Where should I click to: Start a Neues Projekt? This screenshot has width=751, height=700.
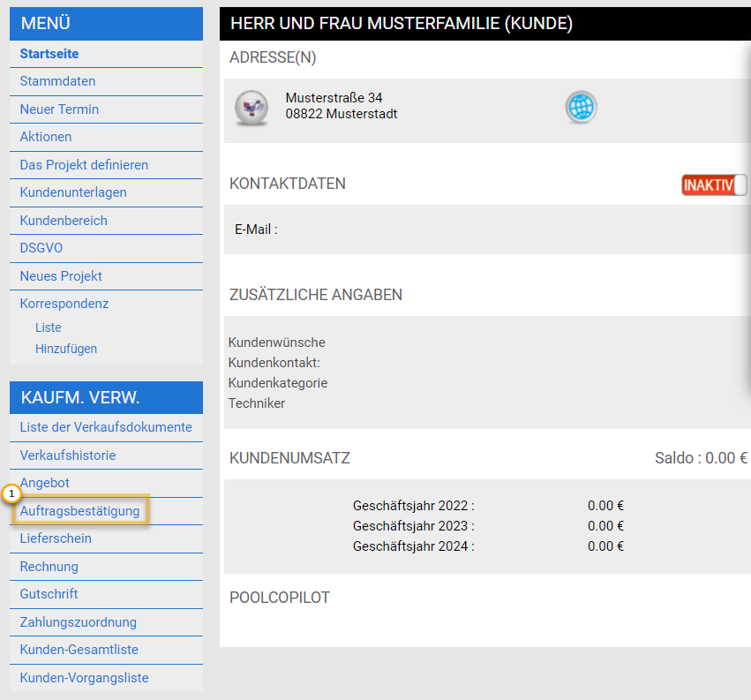(61, 276)
